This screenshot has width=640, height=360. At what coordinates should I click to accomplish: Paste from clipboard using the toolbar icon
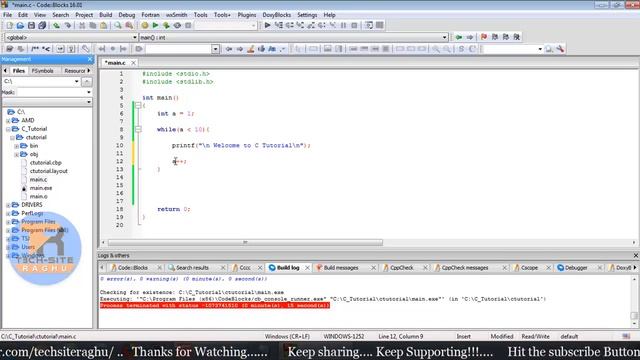click(104, 25)
